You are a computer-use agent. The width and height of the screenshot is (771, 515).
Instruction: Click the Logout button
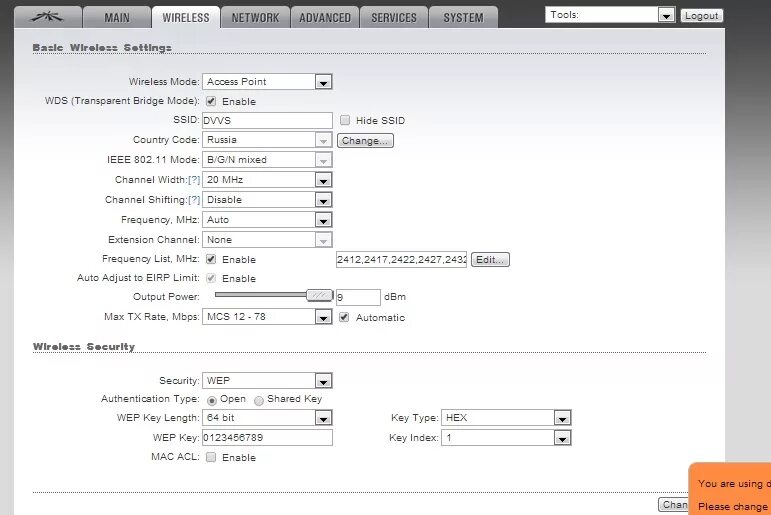[702, 16]
